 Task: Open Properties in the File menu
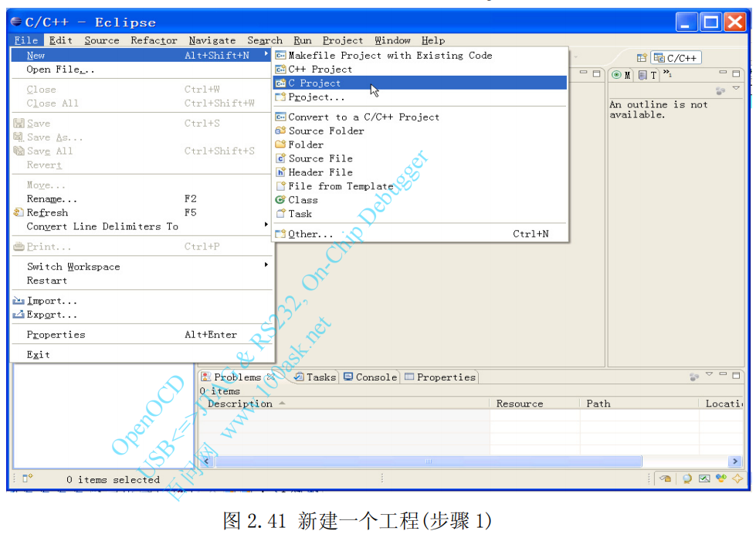tap(142, 334)
